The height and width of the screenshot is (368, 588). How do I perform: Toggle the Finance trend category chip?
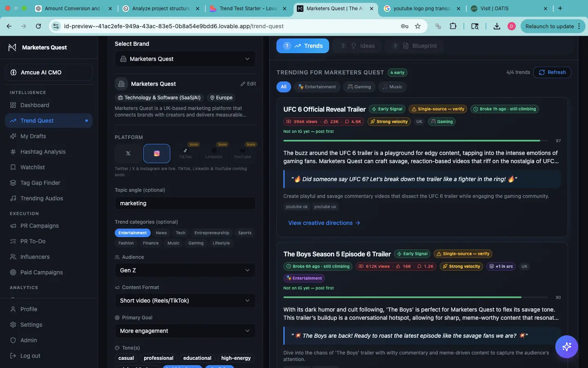[151, 243]
